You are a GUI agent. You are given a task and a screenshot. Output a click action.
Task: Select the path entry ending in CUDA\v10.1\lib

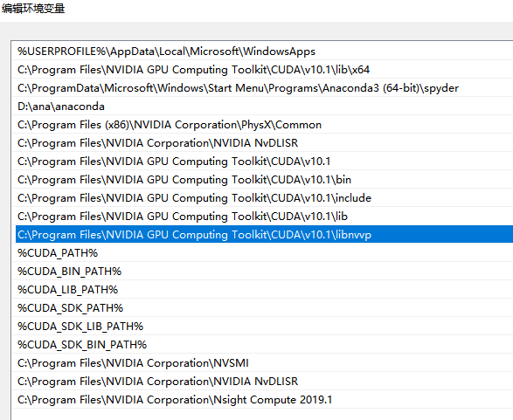[x=264, y=216]
